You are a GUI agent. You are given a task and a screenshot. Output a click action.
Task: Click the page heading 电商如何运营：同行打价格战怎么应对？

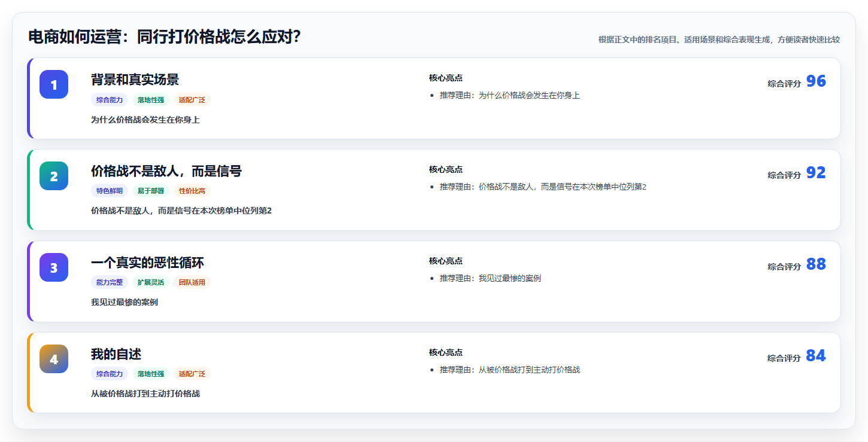(x=165, y=37)
